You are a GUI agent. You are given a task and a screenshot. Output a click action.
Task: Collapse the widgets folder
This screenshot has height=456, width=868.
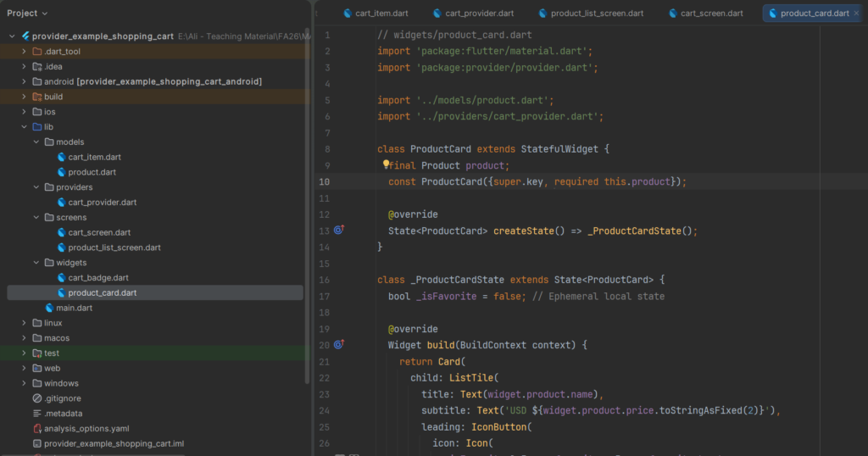[36, 262]
